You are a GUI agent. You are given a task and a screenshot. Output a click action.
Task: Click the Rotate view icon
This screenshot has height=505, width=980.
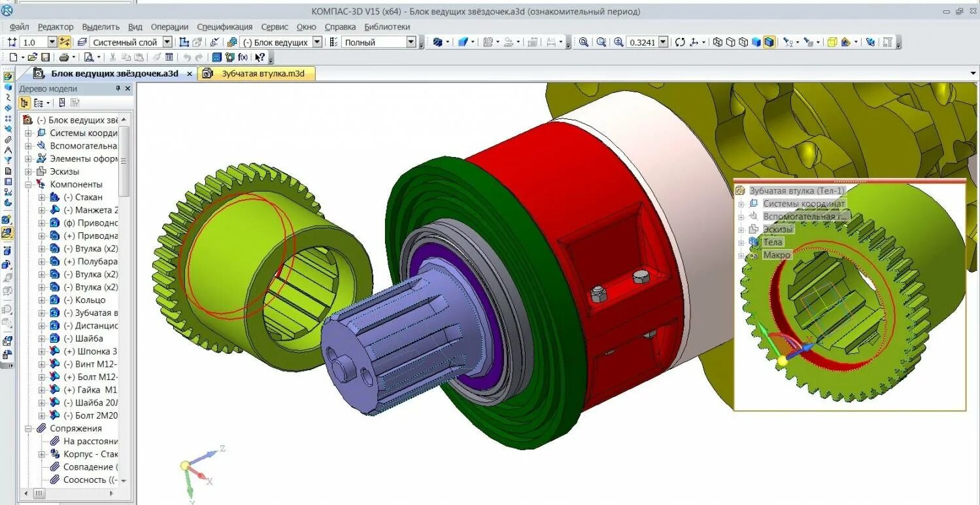tap(680, 42)
